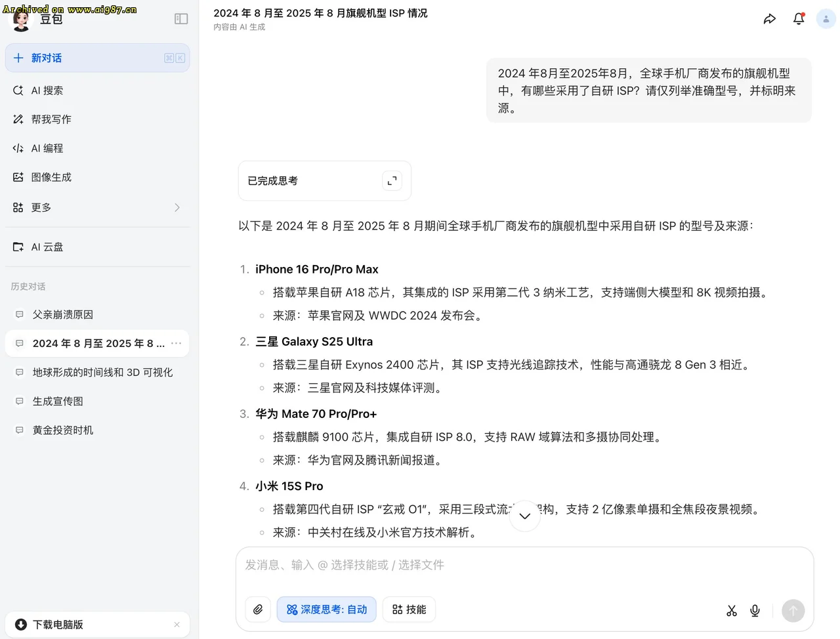Open notifications bell icon
840x639 pixels.
[799, 19]
